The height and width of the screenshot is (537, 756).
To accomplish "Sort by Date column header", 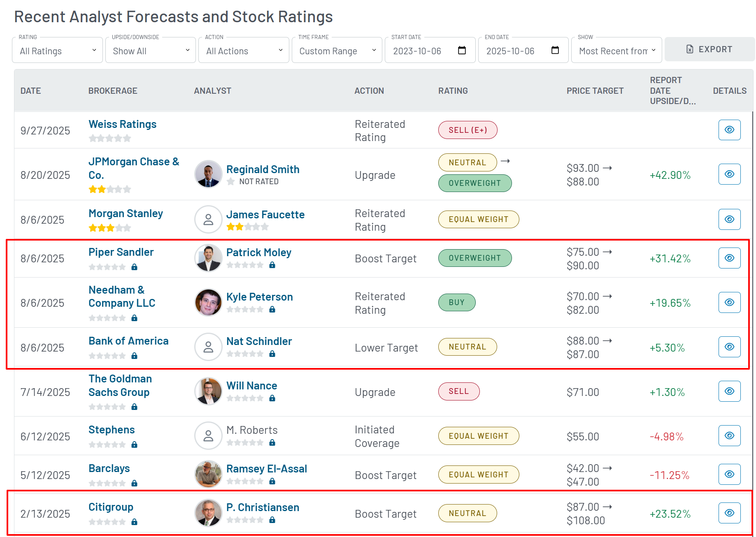I will [31, 91].
